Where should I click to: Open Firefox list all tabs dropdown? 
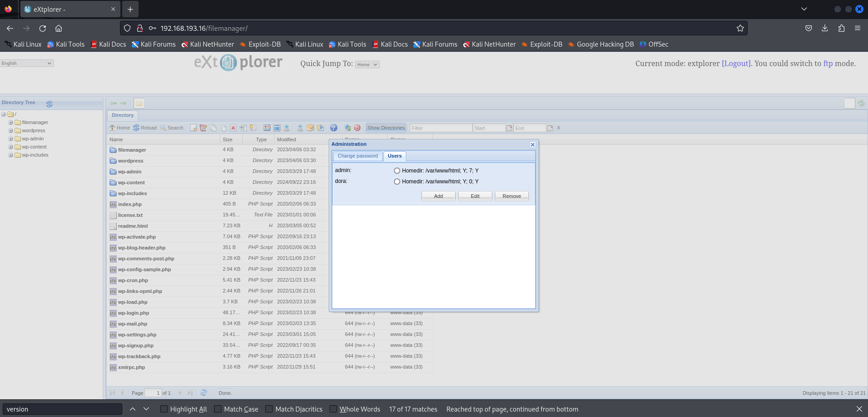click(x=804, y=9)
